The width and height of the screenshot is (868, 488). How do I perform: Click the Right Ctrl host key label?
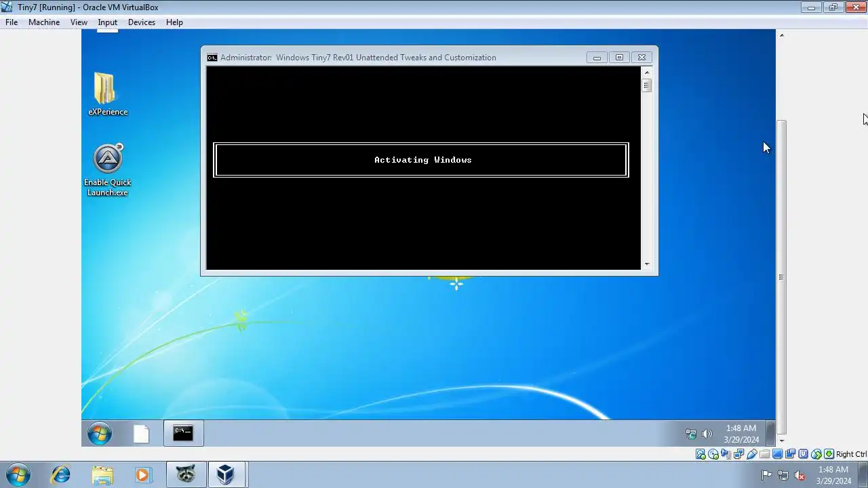[852, 454]
